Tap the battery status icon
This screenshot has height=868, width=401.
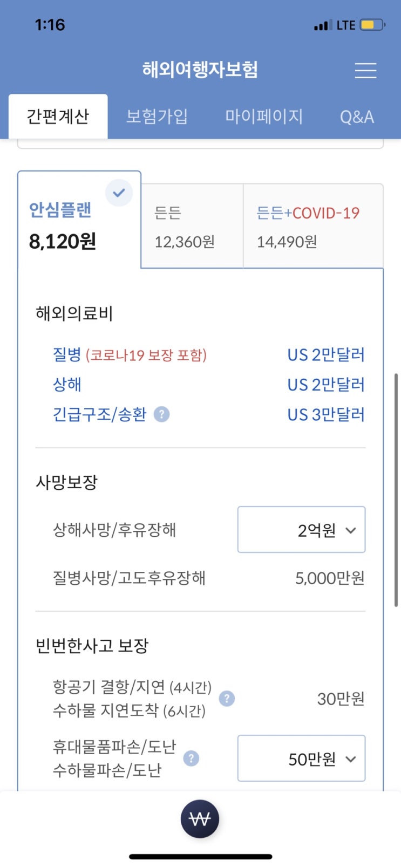(x=372, y=25)
